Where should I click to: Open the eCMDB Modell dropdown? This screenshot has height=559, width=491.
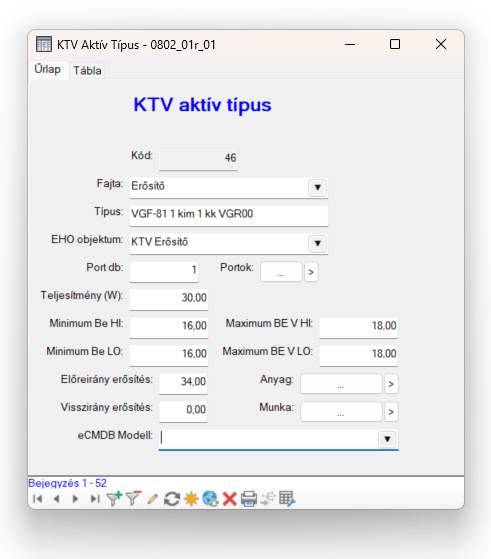(x=387, y=439)
